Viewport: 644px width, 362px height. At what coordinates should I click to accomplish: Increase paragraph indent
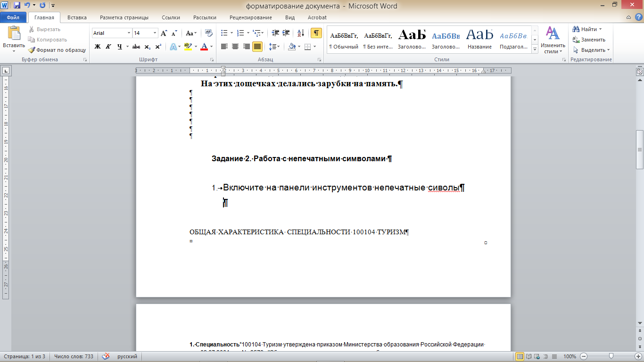pyautogui.click(x=287, y=33)
